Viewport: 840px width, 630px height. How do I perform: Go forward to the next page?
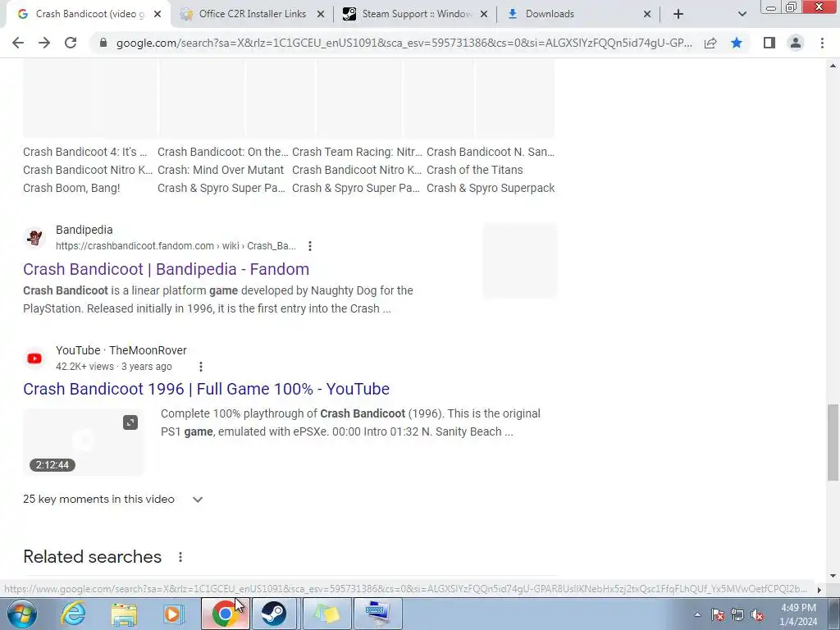point(44,43)
